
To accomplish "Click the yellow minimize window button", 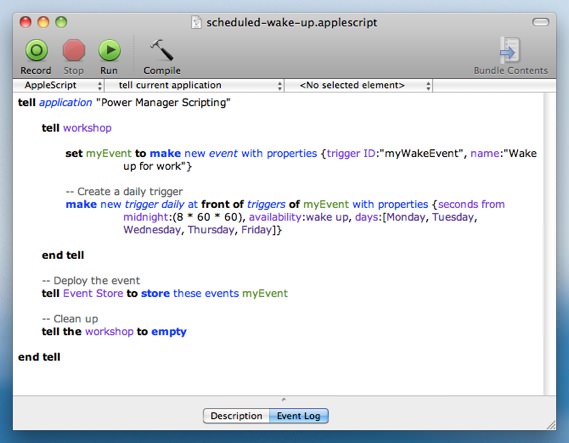I will point(43,22).
